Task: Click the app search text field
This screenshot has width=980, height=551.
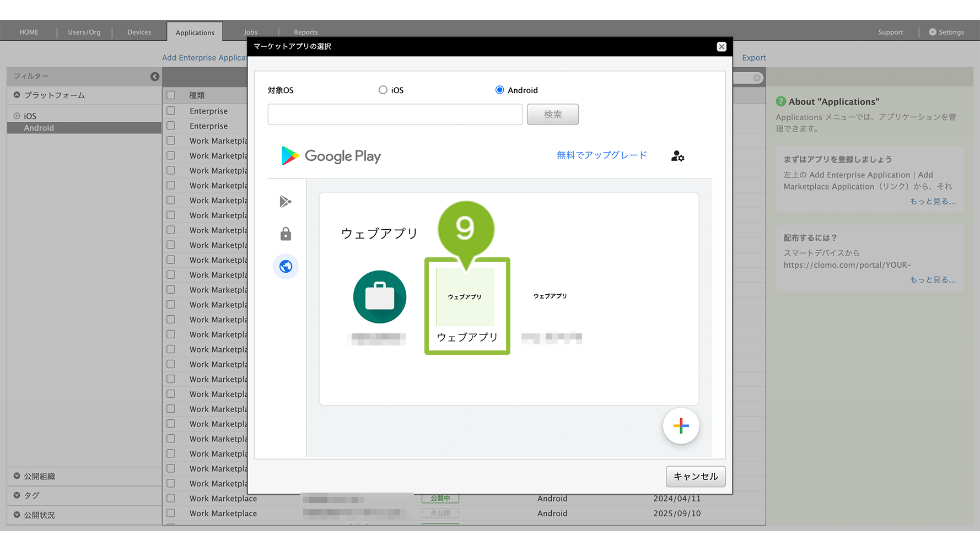Action: (x=395, y=115)
